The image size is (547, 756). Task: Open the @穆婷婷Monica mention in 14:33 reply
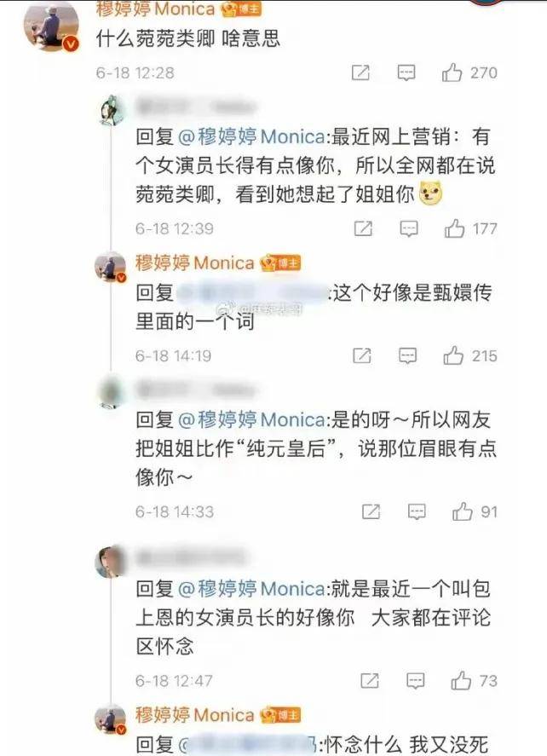pos(251,420)
